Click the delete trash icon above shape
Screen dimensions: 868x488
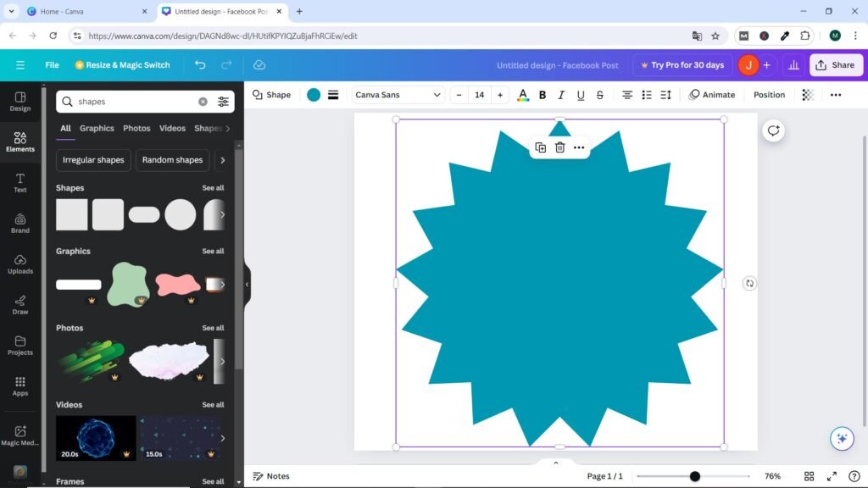(559, 147)
